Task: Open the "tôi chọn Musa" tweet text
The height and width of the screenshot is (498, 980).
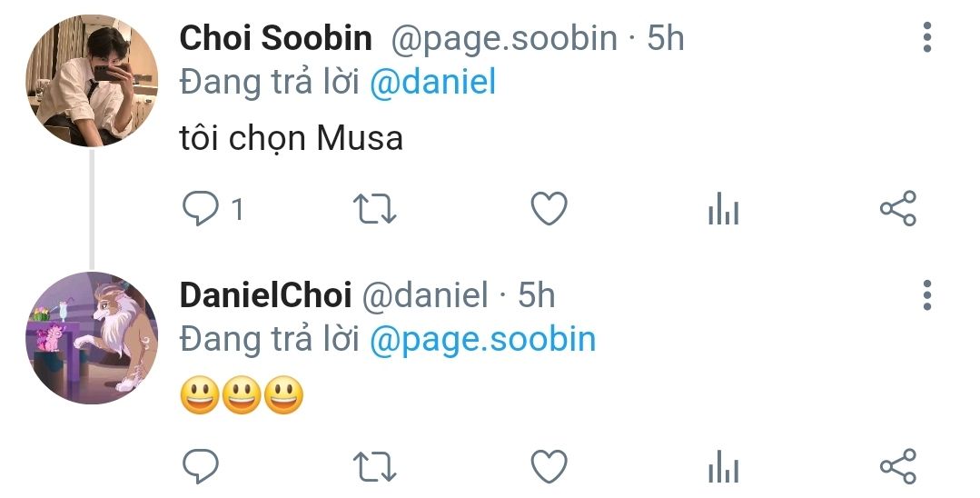Action: (x=291, y=138)
